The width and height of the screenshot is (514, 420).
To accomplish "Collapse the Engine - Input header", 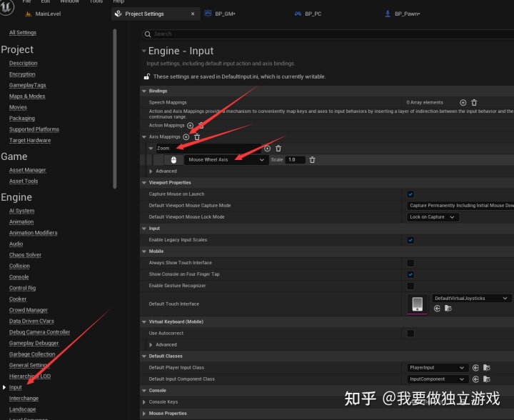I will [x=144, y=51].
